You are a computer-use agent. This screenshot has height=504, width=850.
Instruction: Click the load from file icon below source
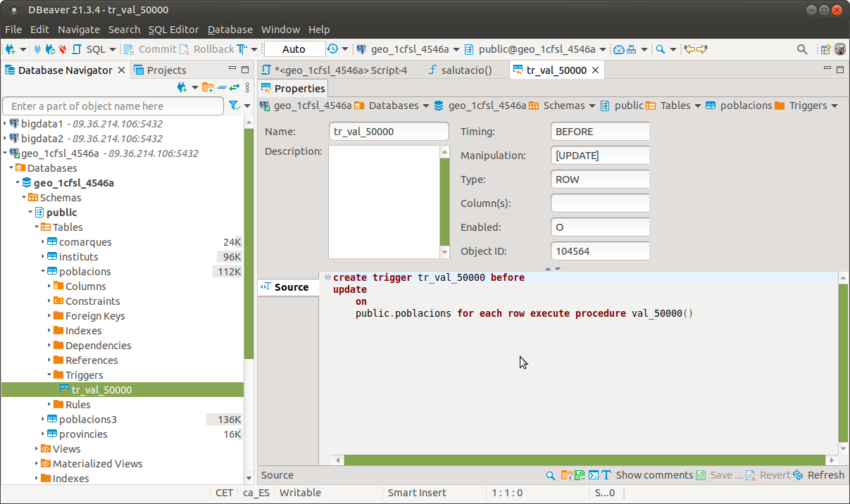567,475
